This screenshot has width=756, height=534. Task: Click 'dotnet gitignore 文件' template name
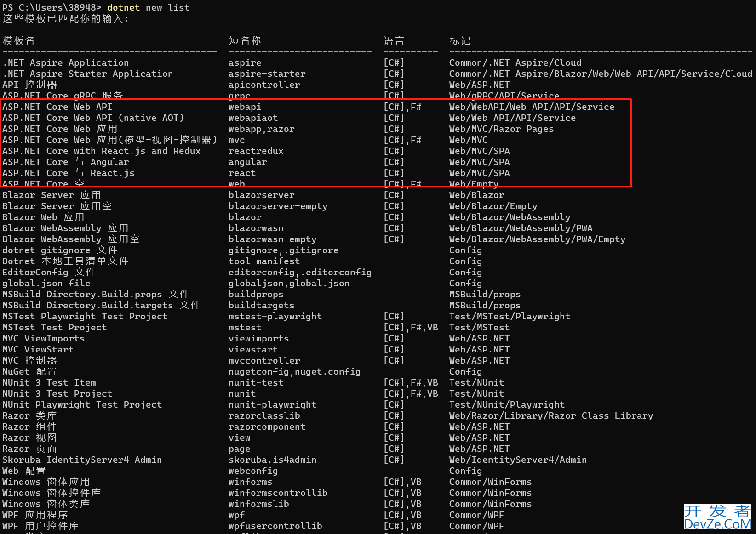click(60, 250)
